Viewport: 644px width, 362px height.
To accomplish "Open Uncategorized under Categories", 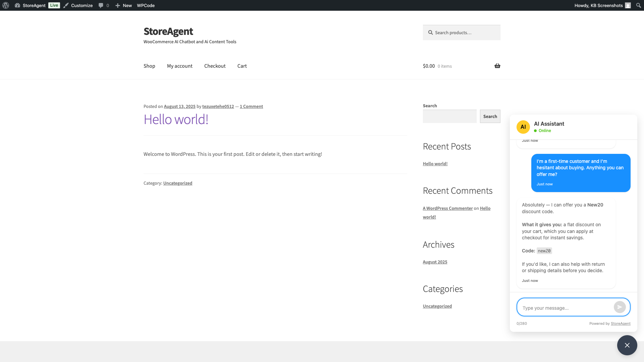I will click(x=437, y=306).
